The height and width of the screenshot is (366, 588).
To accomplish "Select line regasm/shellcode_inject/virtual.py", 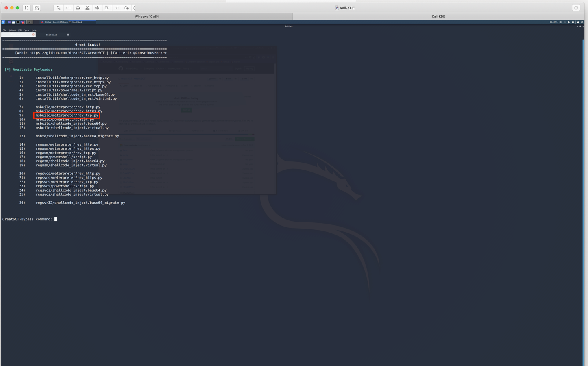I will (71, 165).
